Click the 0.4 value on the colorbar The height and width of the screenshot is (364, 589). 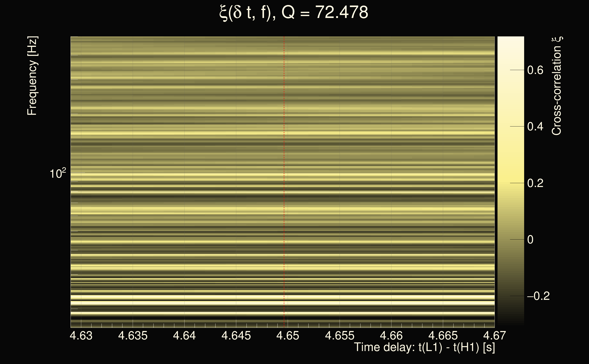tap(535, 127)
